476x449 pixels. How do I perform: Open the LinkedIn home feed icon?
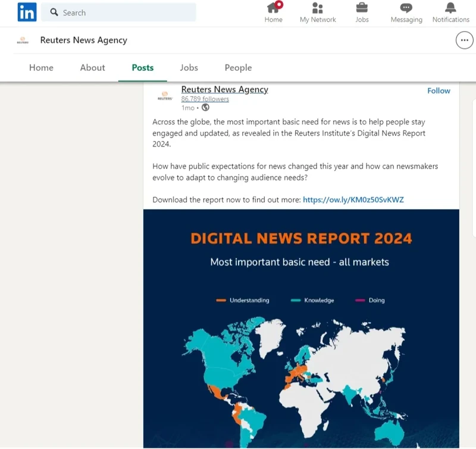click(x=273, y=8)
